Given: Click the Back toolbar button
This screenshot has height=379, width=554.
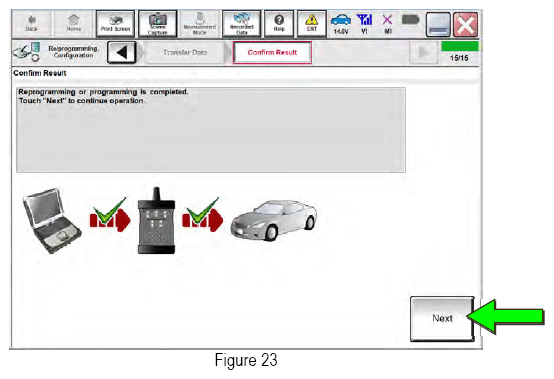Looking at the screenshot, I should click(x=32, y=24).
